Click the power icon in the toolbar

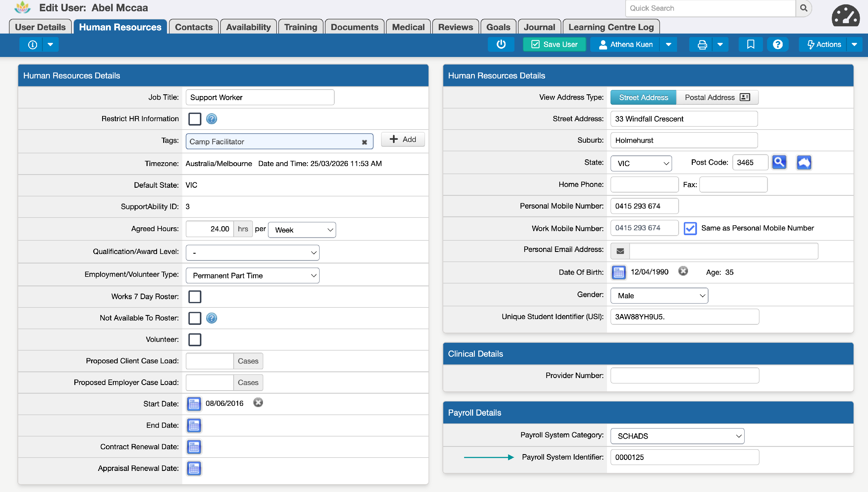(501, 44)
